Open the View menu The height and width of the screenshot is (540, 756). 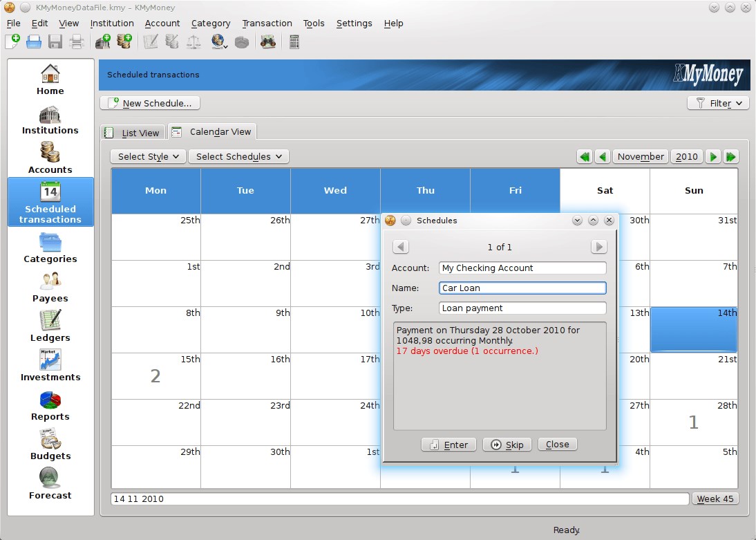click(x=69, y=24)
